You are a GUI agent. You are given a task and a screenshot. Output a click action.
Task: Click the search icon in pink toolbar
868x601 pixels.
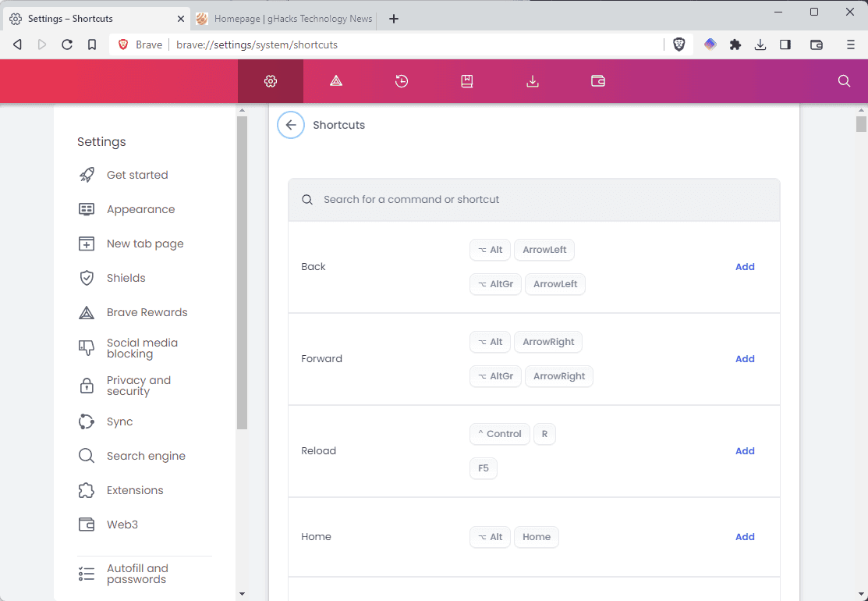[x=844, y=81]
